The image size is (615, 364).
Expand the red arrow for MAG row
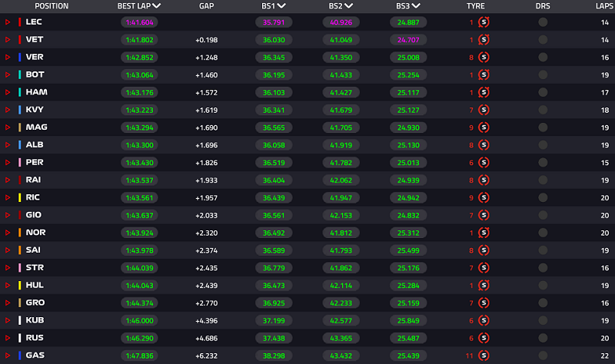pos(8,127)
